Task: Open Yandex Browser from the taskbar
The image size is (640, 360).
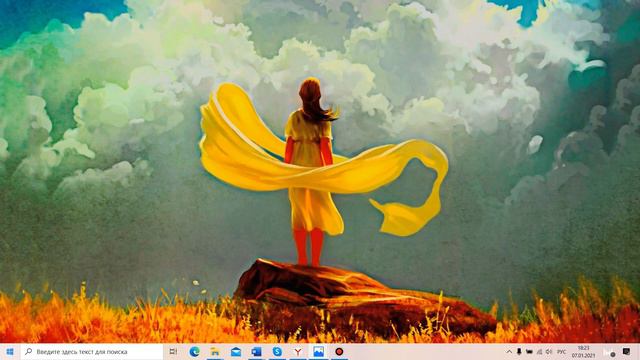Action: pyautogui.click(x=298, y=351)
